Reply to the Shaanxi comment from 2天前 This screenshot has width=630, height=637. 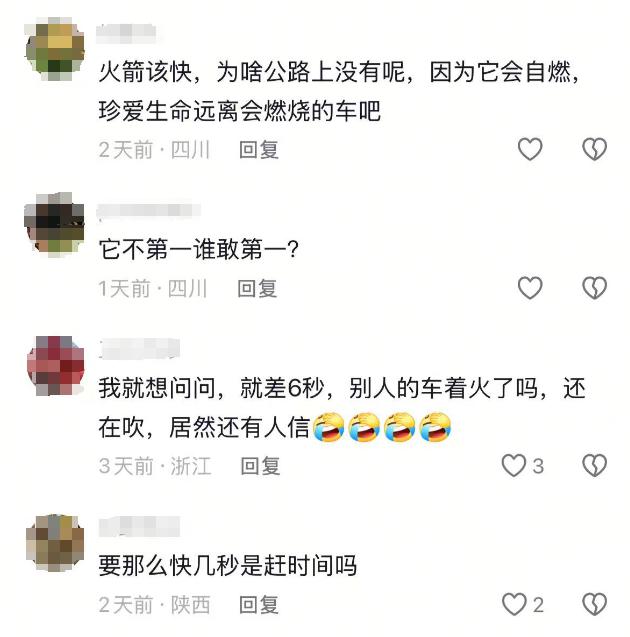pyautogui.click(x=259, y=605)
